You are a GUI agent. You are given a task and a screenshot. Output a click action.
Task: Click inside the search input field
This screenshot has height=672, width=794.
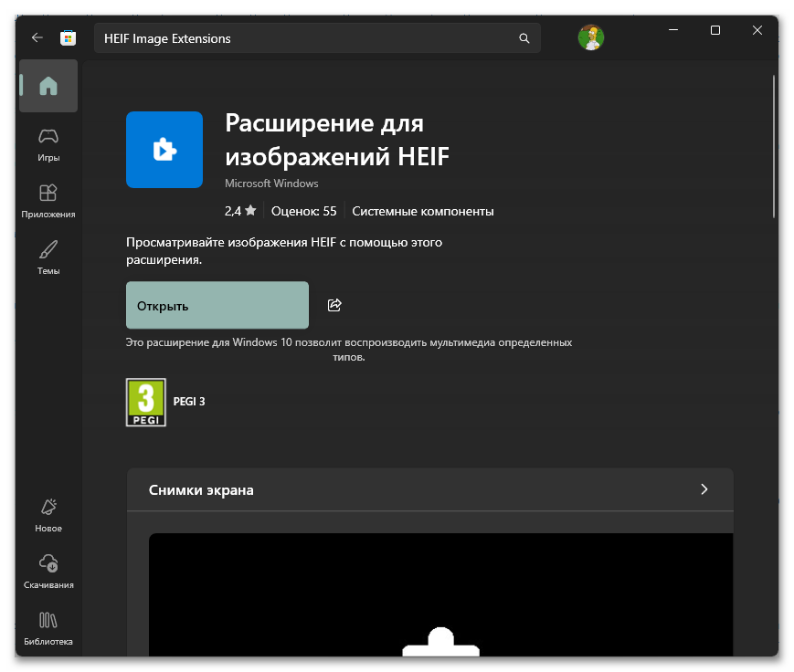click(x=274, y=37)
